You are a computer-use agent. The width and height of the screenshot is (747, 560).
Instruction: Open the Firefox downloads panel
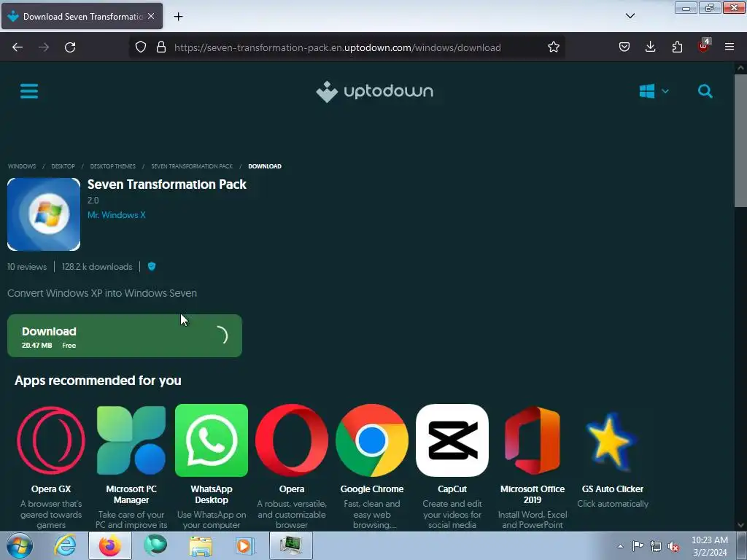(650, 47)
